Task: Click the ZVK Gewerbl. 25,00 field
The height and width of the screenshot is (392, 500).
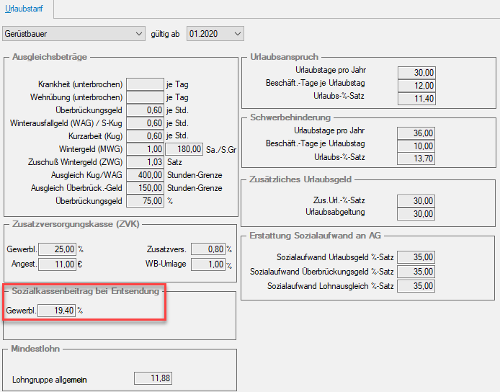Action: point(57,249)
